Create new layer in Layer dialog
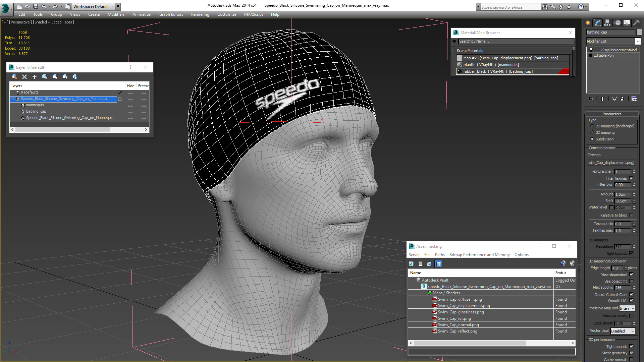This screenshot has width=644, height=362. click(x=14, y=77)
